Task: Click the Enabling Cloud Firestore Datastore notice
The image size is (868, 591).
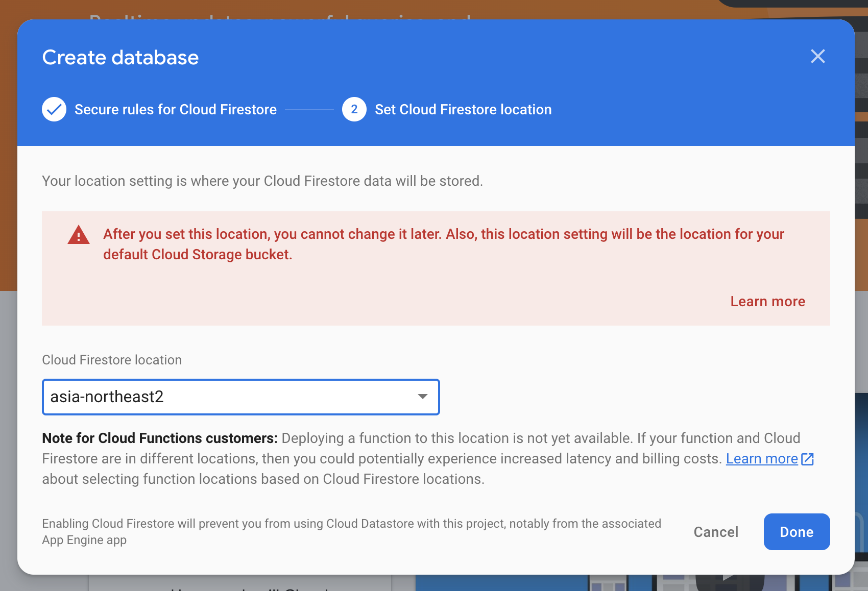Action: coord(351,532)
